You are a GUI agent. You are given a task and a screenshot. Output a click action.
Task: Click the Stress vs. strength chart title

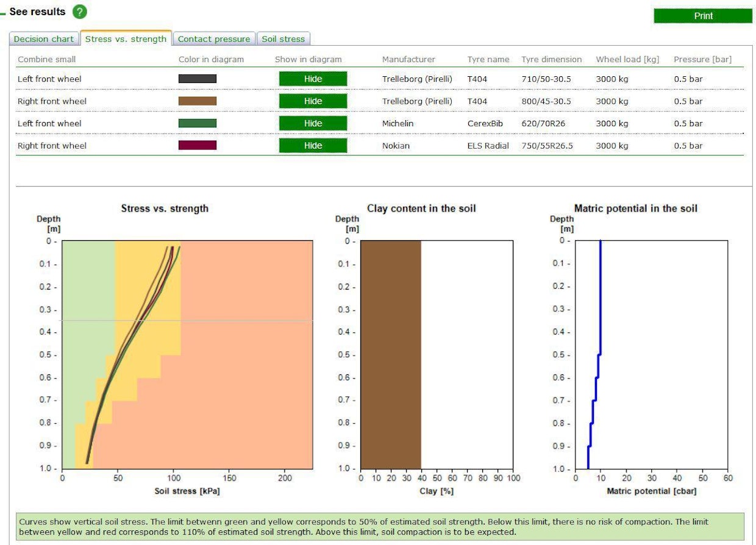pos(165,208)
